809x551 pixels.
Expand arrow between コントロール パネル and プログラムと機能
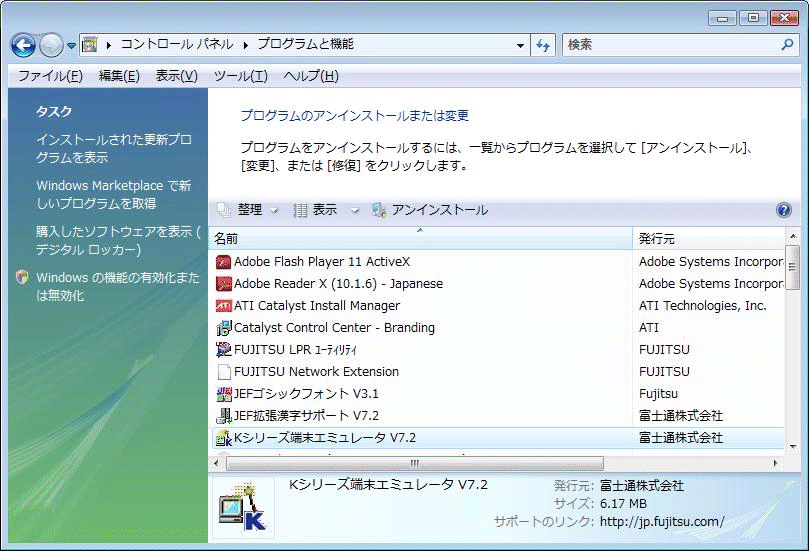click(246, 45)
